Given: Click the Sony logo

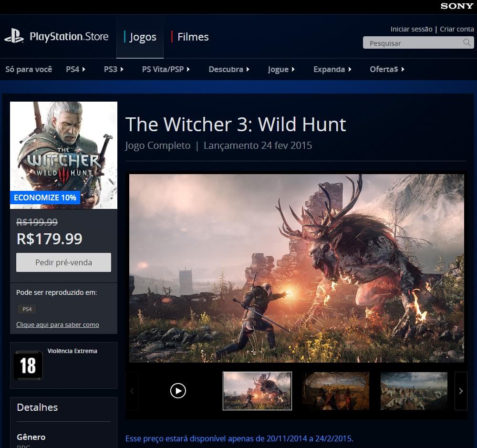Looking at the screenshot, I should click(x=457, y=6).
